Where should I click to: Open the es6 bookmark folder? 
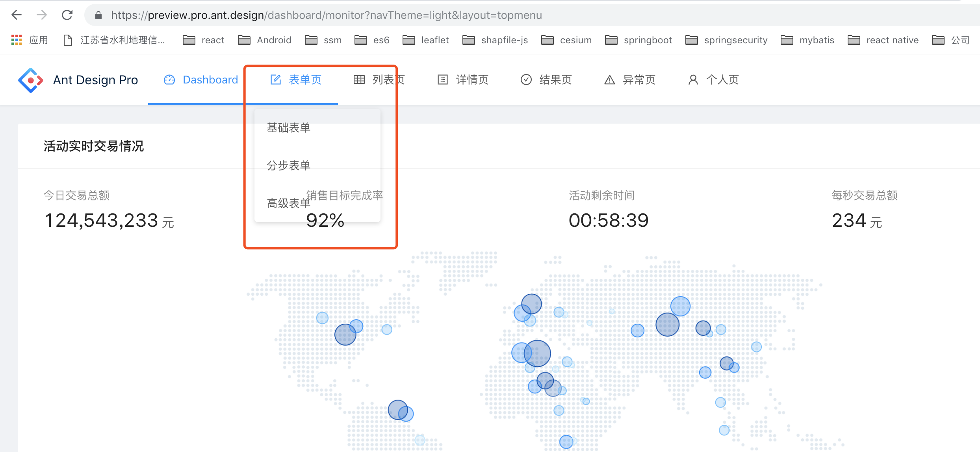point(372,40)
